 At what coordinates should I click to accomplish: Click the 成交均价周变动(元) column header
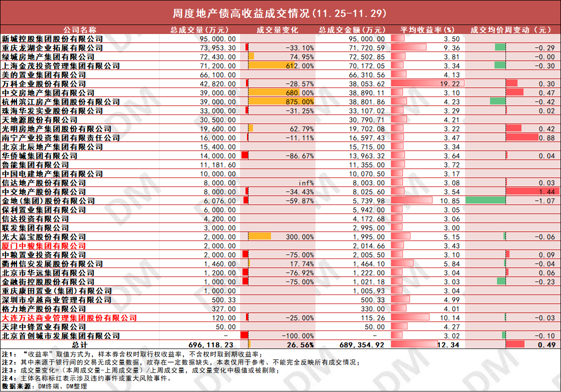click(x=512, y=29)
